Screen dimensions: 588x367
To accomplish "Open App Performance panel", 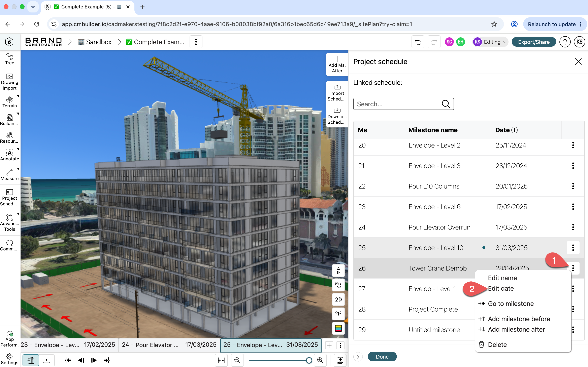I will pos(10,339).
